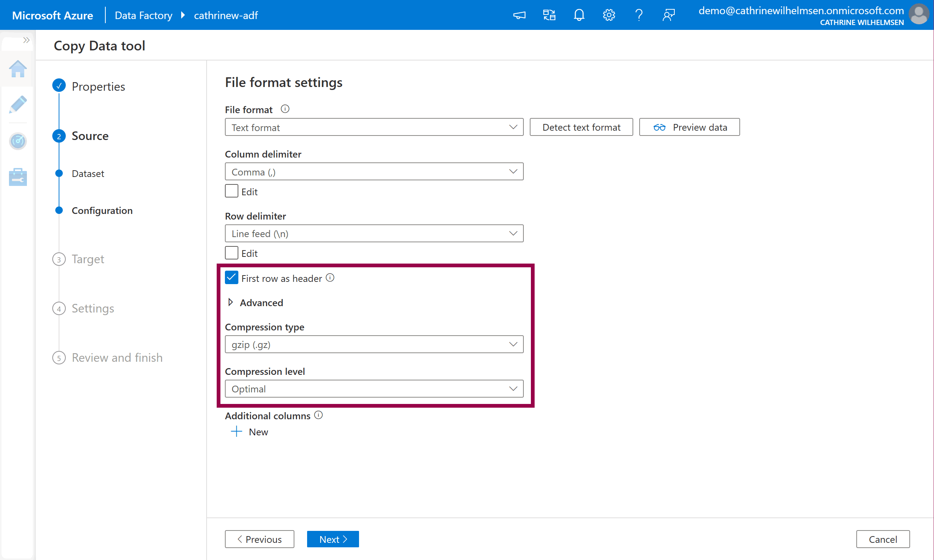Click the notifications bell icon

click(x=579, y=15)
